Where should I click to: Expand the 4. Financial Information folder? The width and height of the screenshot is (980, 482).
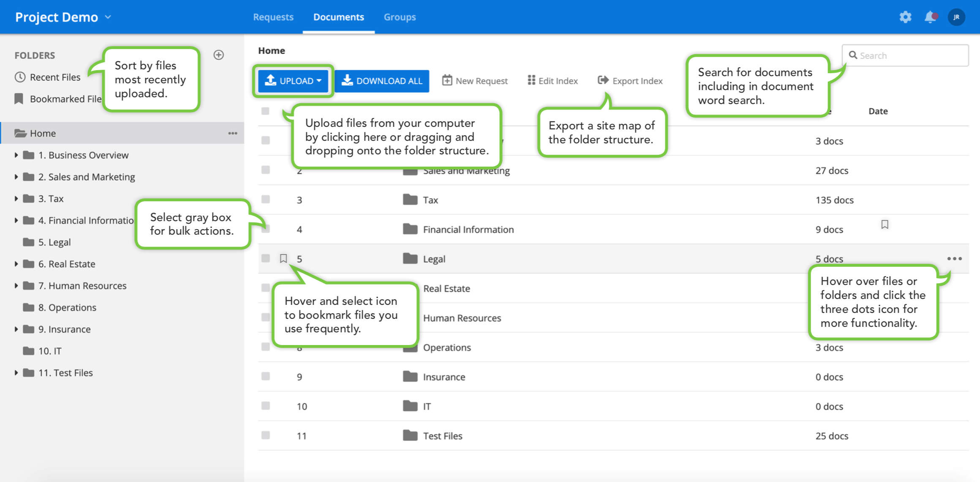click(16, 220)
